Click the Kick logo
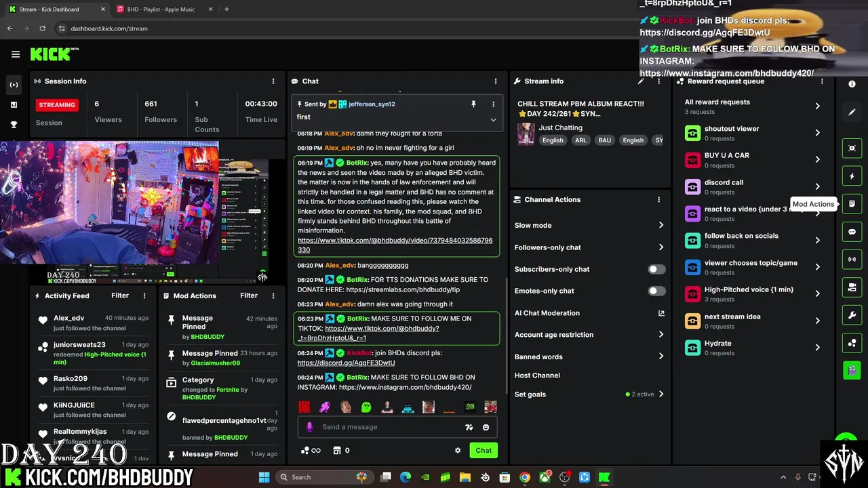 54,54
